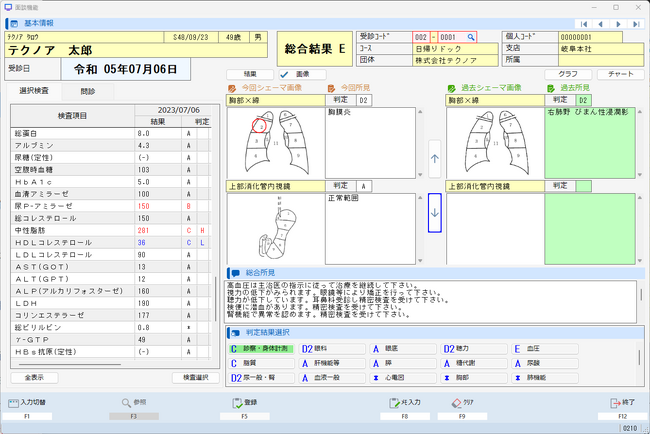The width and height of the screenshot is (650, 435).
Task: Select the A 血液一般 judgment item
Action: pos(332,378)
